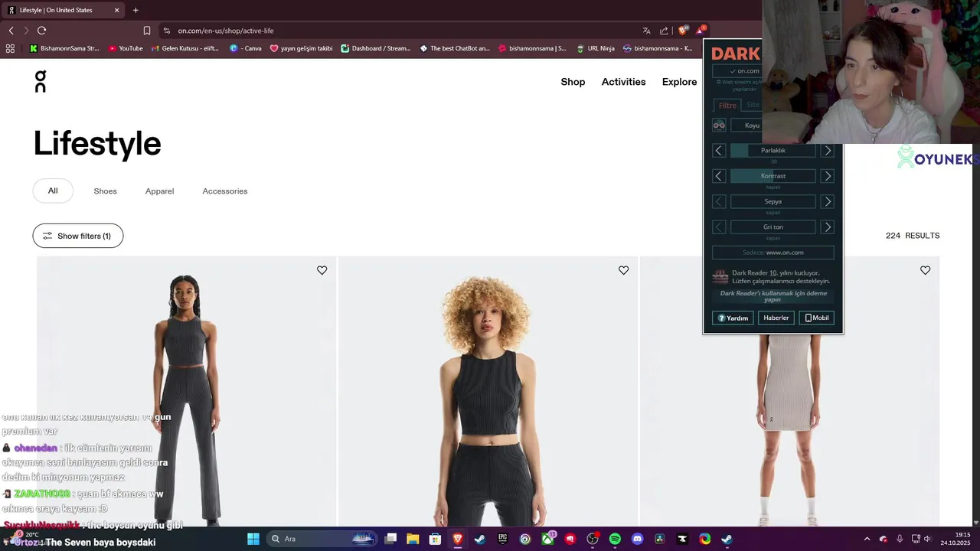The width and height of the screenshot is (980, 551).
Task: Increase Gri ton with right arrow
Action: point(827,227)
